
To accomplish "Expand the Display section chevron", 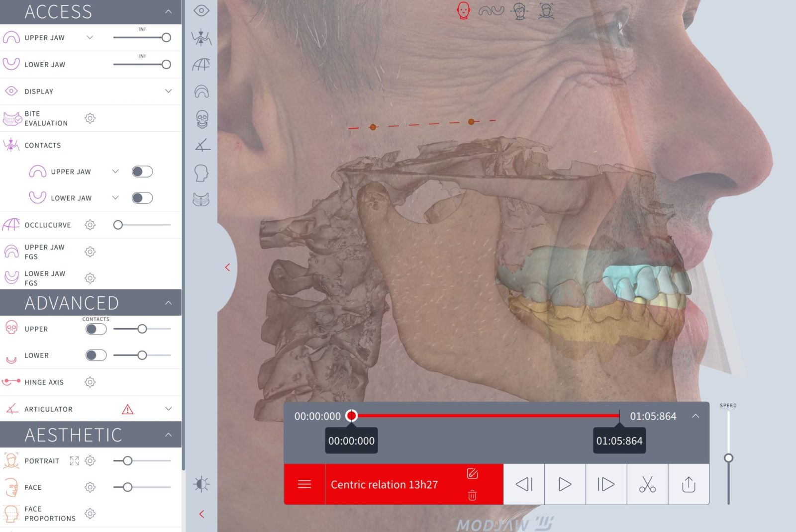I will pyautogui.click(x=168, y=91).
